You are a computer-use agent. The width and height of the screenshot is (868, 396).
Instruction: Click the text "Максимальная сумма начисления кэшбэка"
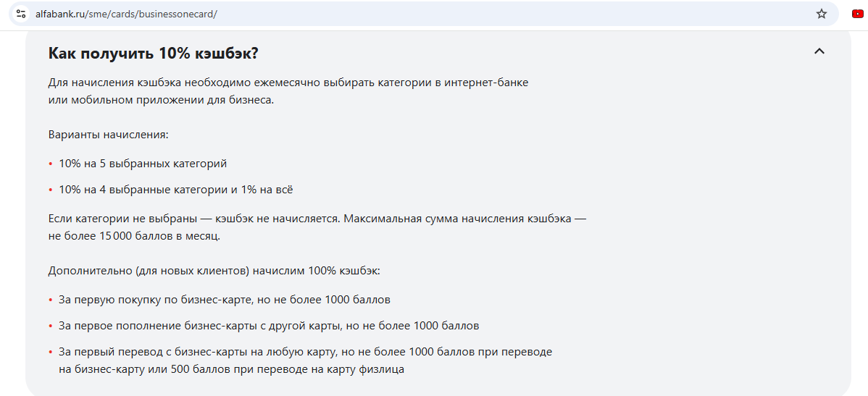click(x=455, y=219)
